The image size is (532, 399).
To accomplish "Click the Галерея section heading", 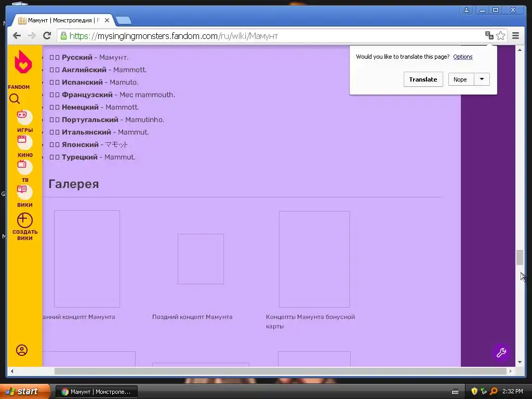I will coord(74,184).
